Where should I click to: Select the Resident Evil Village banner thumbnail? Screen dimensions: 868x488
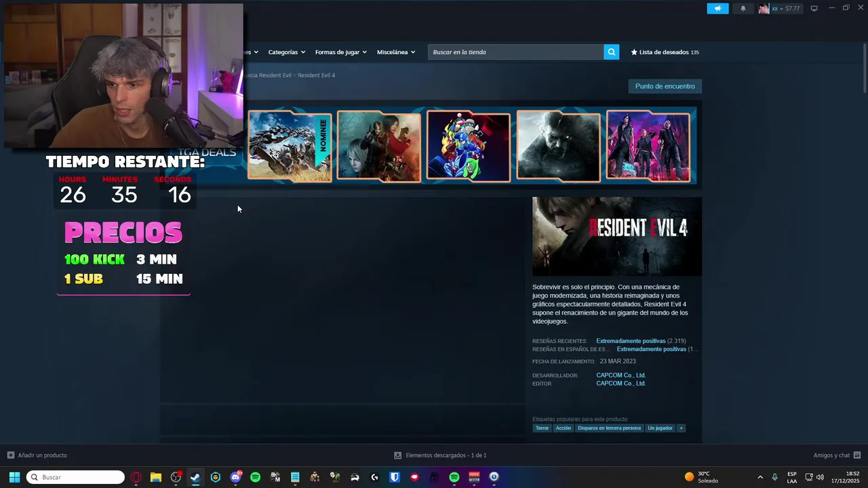[x=558, y=146]
